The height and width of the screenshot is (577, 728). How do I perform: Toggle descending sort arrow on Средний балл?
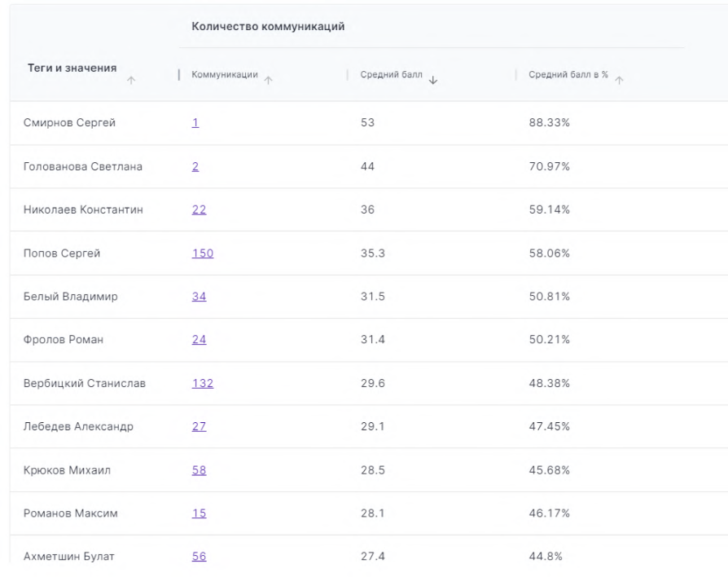(x=432, y=80)
